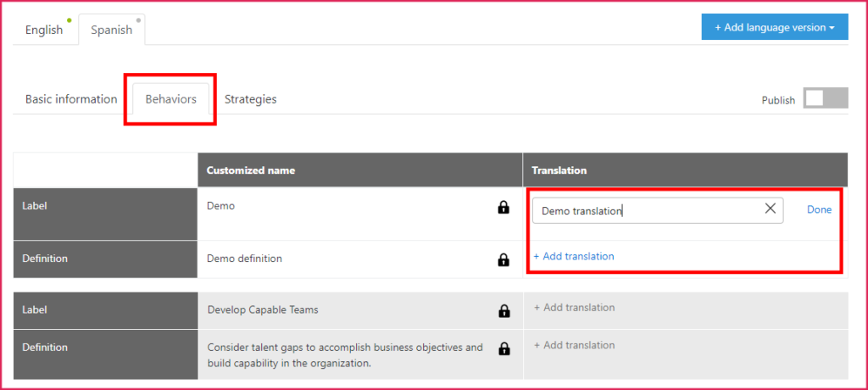Add translation for Develop Capable Teams label

pos(574,308)
